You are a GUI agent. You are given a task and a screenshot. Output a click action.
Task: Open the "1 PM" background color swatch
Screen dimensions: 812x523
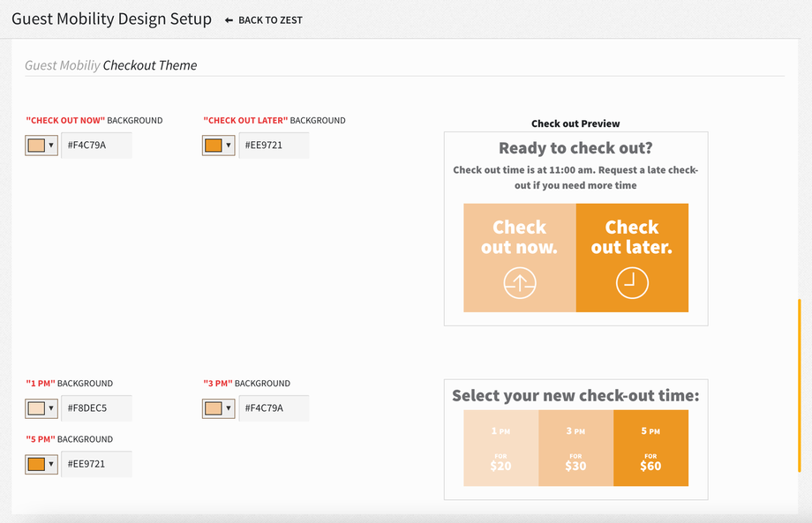pyautogui.click(x=36, y=408)
